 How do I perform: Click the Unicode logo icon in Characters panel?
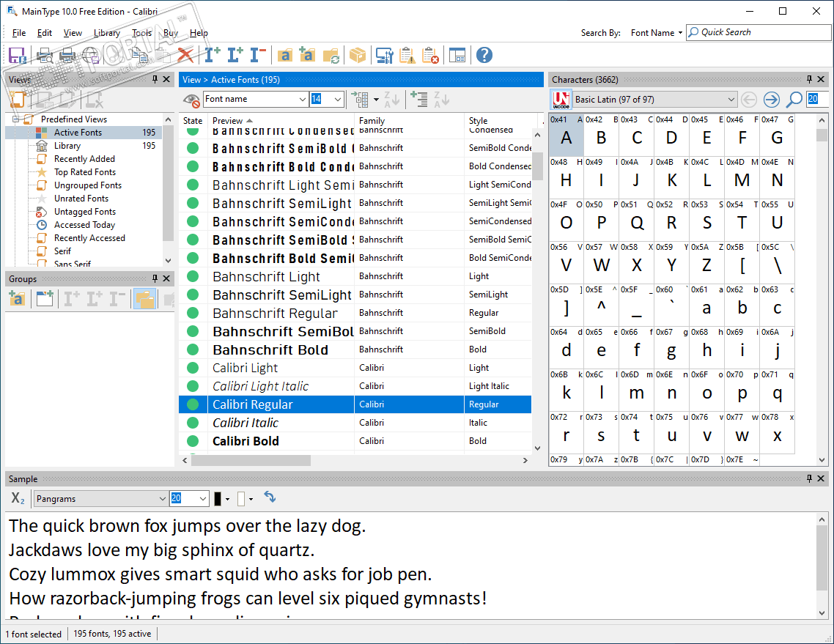pos(561,100)
